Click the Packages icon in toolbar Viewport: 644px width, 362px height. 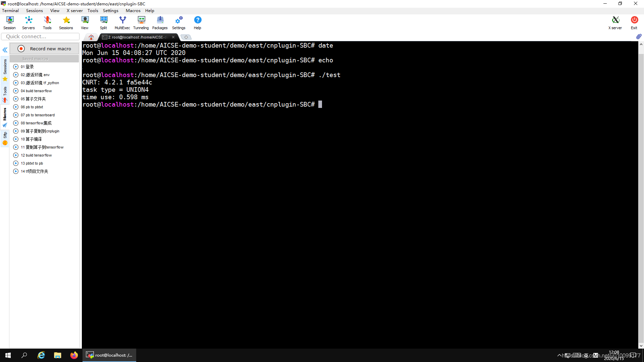(160, 22)
